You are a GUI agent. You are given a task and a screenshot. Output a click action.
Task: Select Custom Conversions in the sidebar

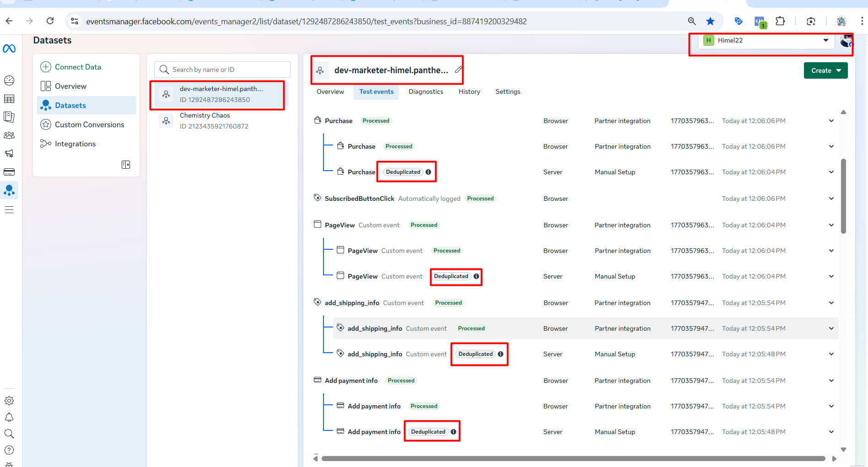point(89,124)
